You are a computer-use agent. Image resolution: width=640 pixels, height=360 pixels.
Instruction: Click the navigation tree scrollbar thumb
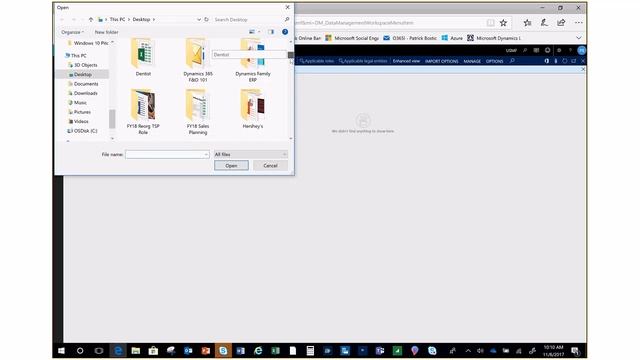click(112, 119)
